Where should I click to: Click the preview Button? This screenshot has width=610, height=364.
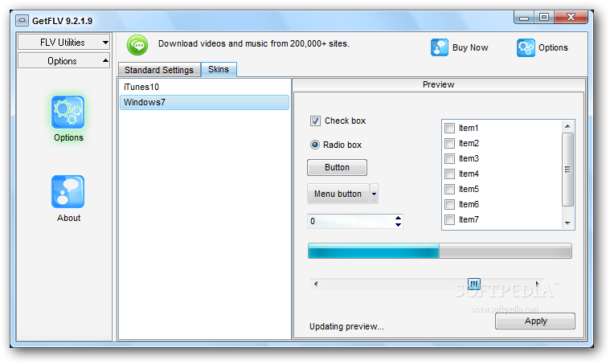(x=337, y=167)
